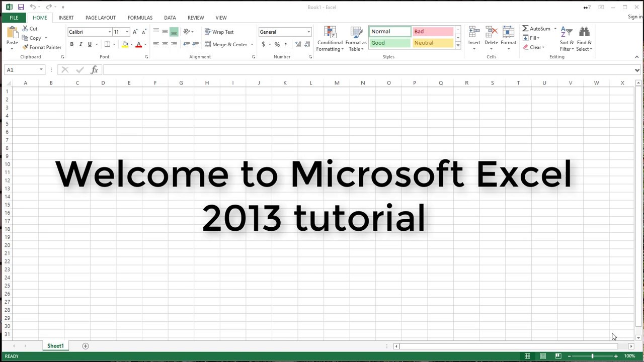Apply the Neutral cell style
The width and height of the screenshot is (644, 362).
point(433,43)
